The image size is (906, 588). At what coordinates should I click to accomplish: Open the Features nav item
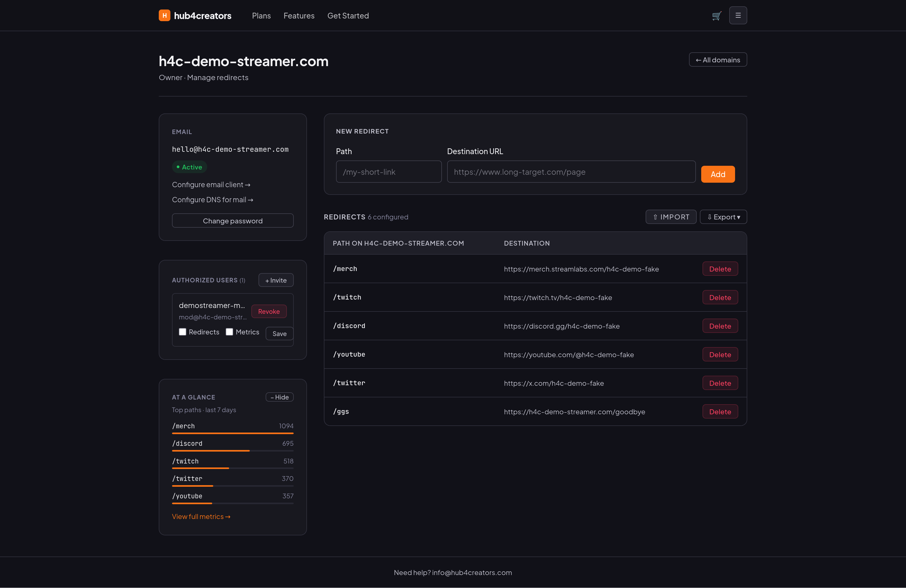tap(299, 16)
